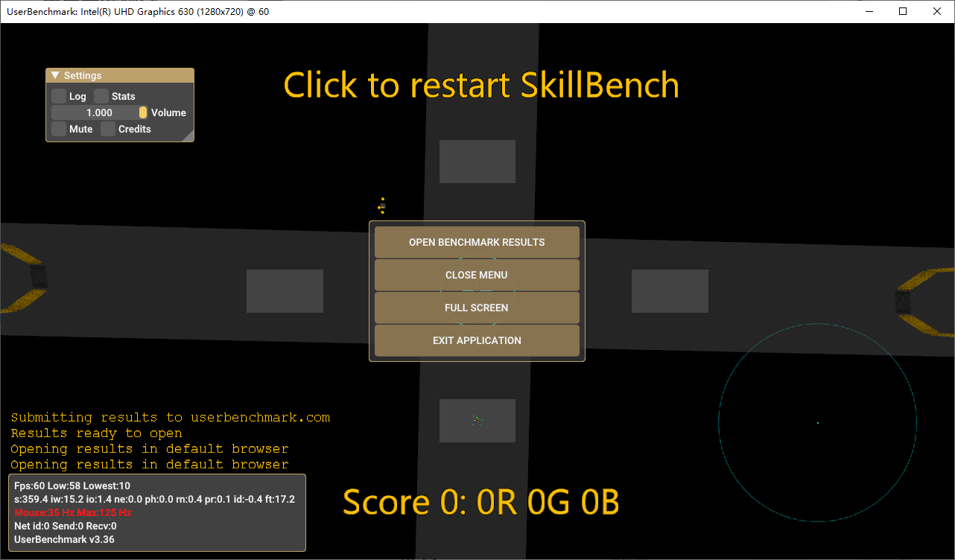Click the red 'Mouse:35 Hz Max:125 Hz' line
955x560 pixels.
(x=73, y=512)
